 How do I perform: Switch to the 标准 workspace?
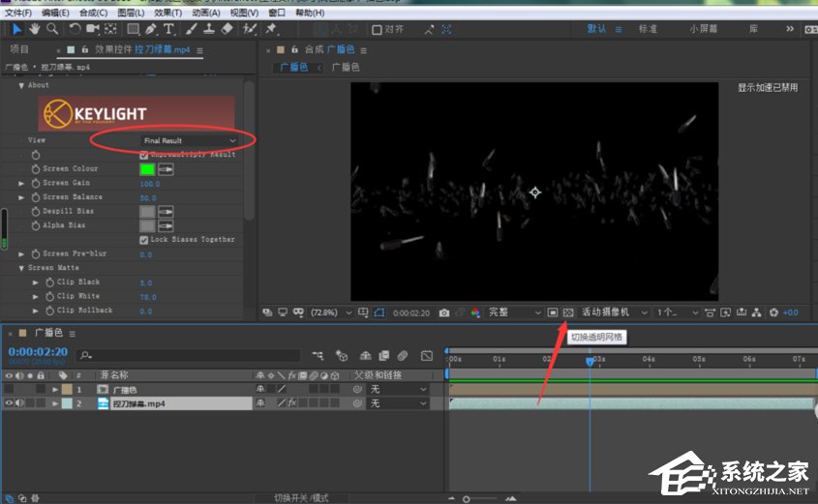(648, 29)
